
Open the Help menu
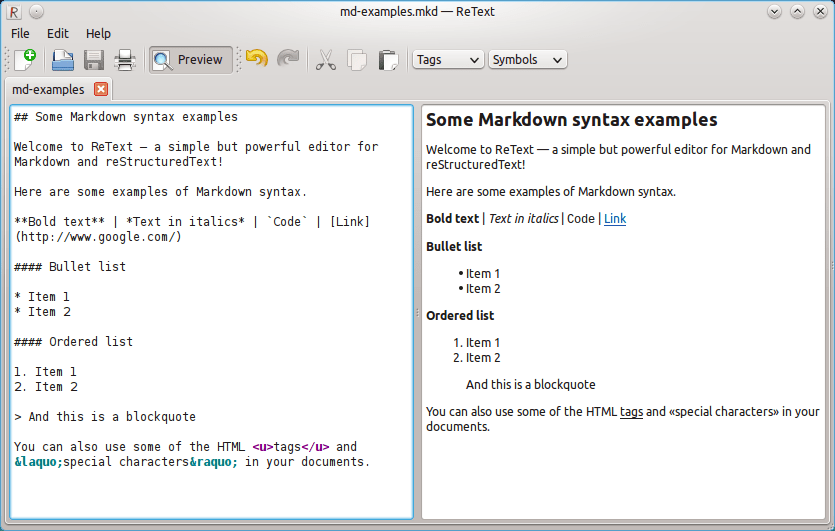pos(99,34)
